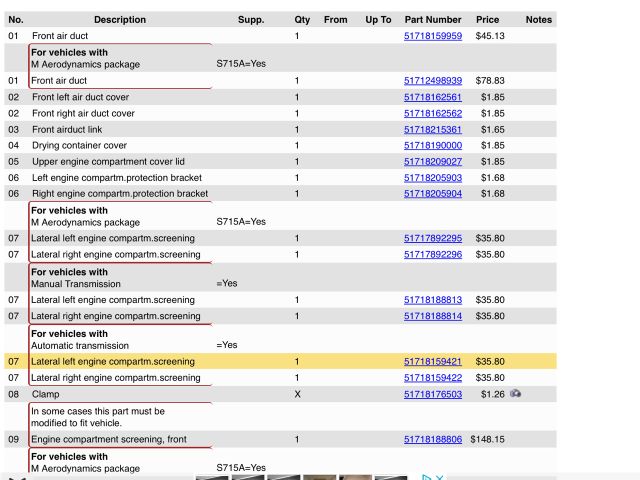Click the AdChoices icon in the bottom ad

pyautogui.click(x=427, y=477)
